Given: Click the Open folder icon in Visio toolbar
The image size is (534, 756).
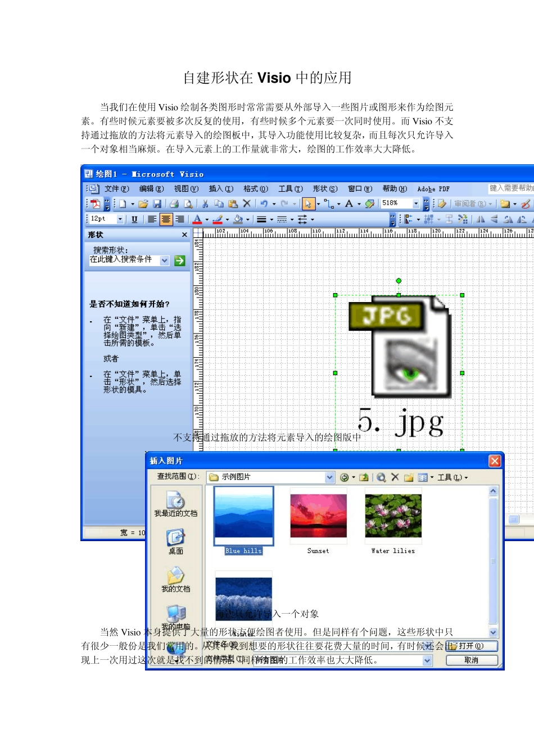Looking at the screenshot, I should 143,204.
